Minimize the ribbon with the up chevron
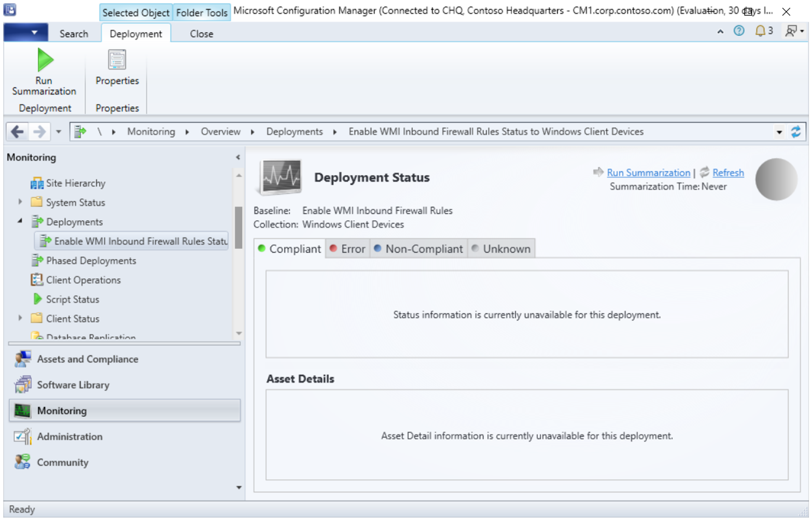The height and width of the screenshot is (518, 812). (720, 31)
